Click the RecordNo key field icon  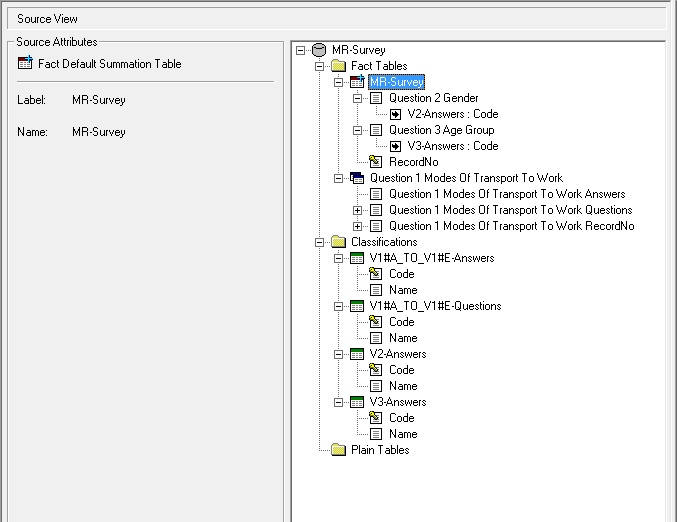376,162
